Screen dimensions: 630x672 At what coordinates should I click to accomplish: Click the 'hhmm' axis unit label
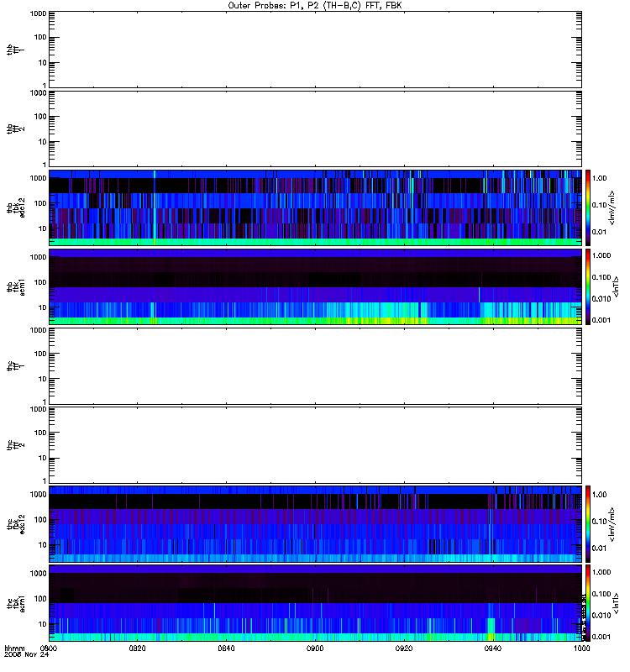[x=14, y=648]
